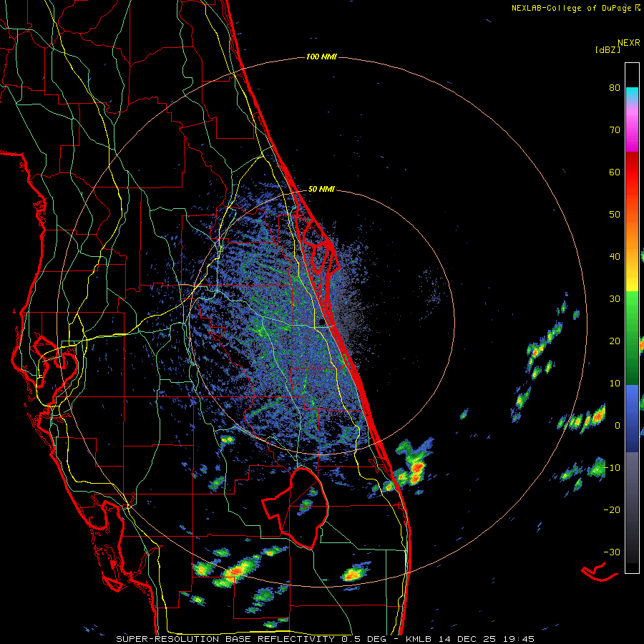Image resolution: width=644 pixels, height=644 pixels.
Task: Click the SUPER-RESOLUTION BASE REFLECTIVITY product title
Action: coord(225,639)
